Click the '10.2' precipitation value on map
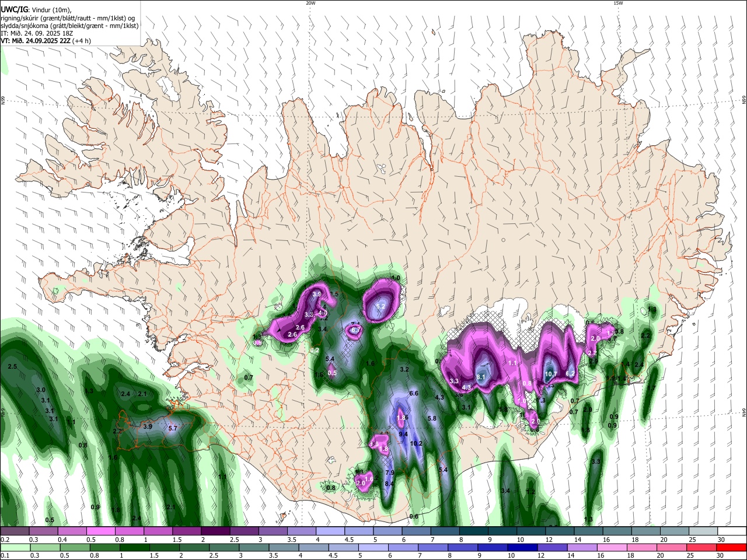 pyautogui.click(x=416, y=443)
